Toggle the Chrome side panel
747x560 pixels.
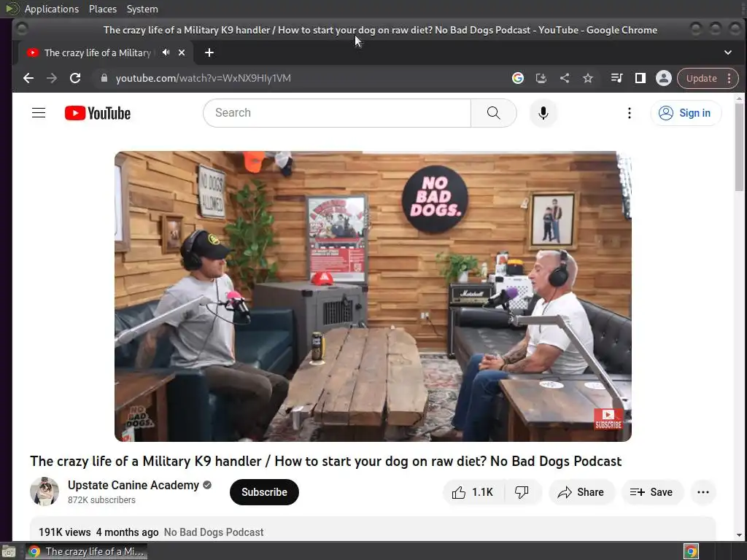pos(640,78)
